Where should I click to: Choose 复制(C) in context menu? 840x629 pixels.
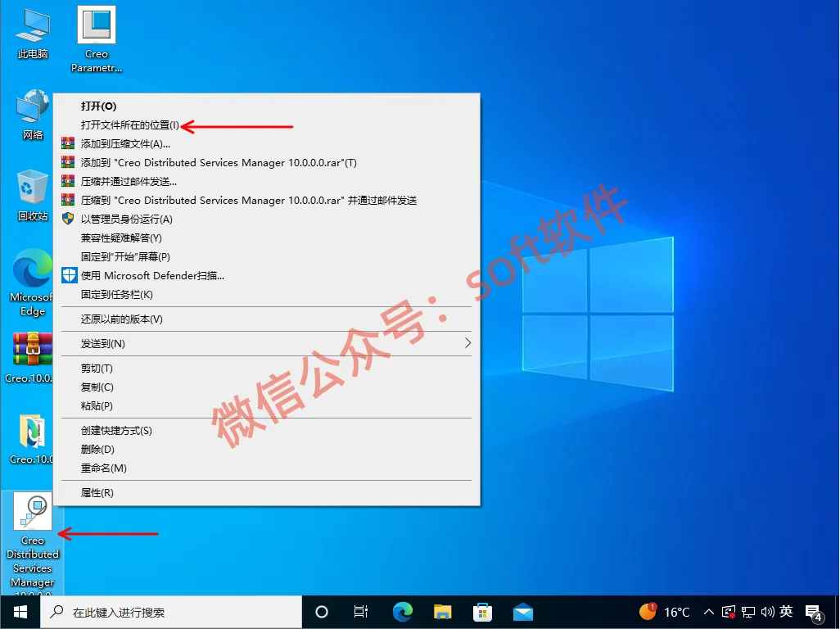point(267,387)
